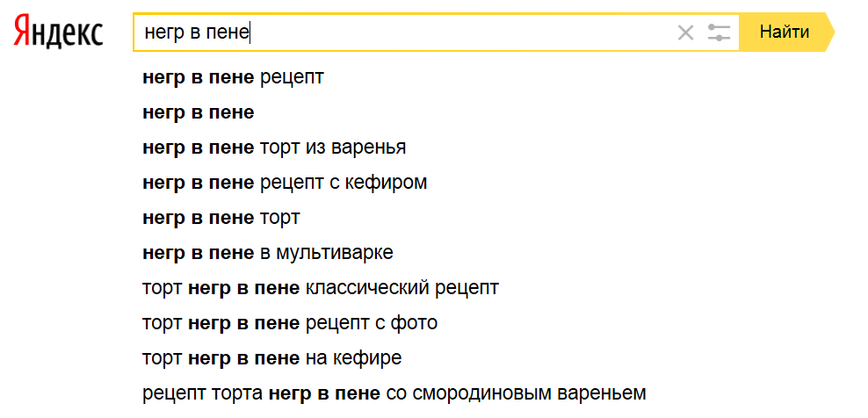868x418 pixels.
Task: Open the "со смородиновым вареньем" suggestion
Action: coord(394,392)
